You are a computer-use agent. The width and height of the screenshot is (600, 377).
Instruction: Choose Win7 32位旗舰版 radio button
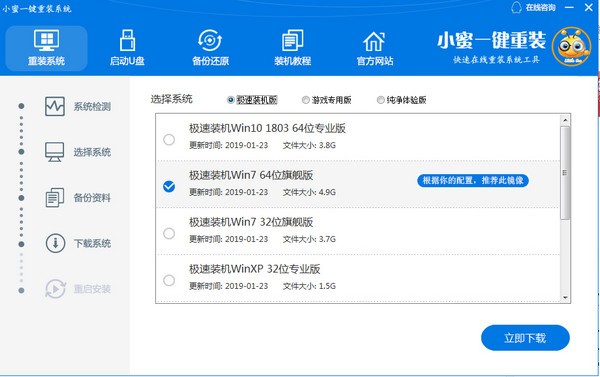coord(169,233)
